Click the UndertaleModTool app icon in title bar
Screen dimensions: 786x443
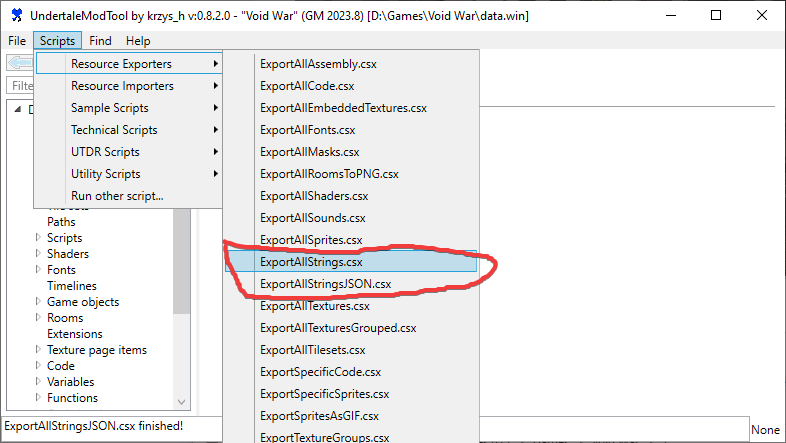pos(17,16)
